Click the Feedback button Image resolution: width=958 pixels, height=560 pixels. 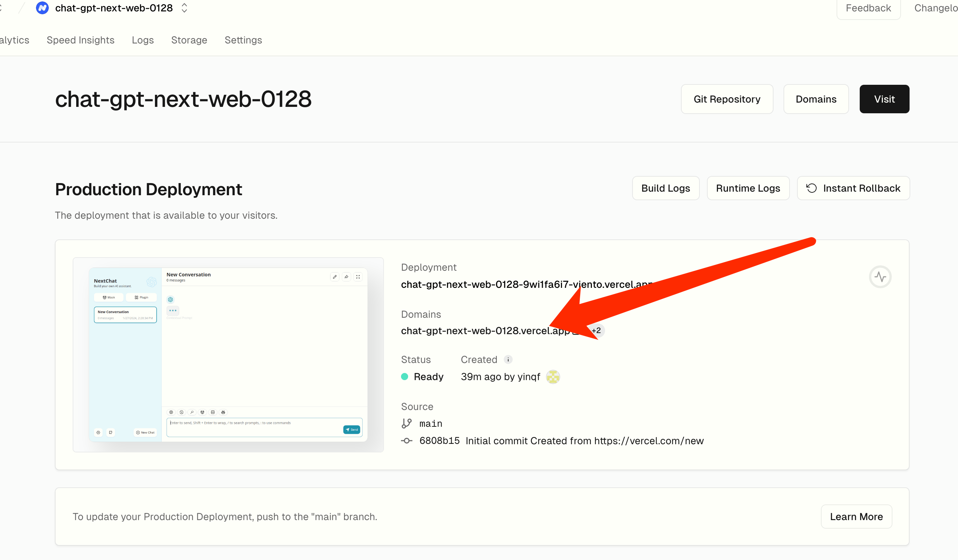(x=868, y=8)
